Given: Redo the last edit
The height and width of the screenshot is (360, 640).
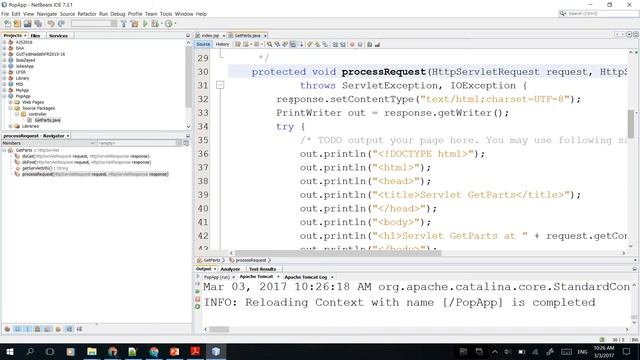Looking at the screenshot, I should coord(61,24).
